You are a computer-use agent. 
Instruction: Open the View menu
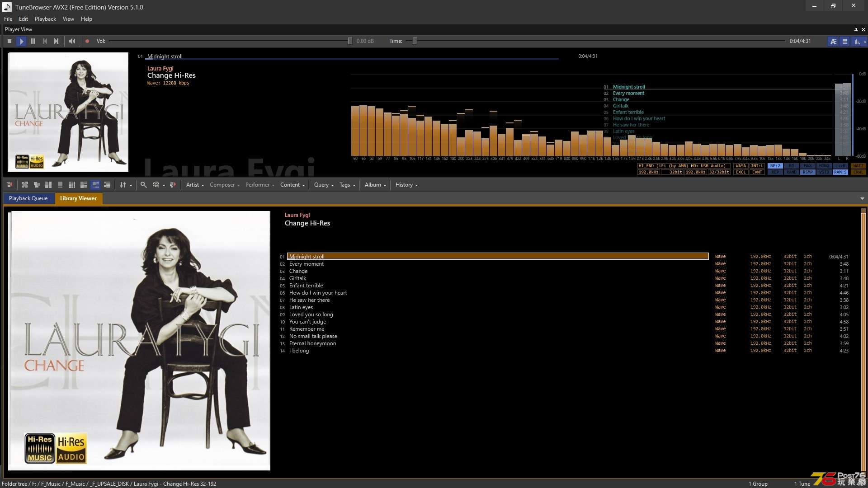click(x=68, y=19)
